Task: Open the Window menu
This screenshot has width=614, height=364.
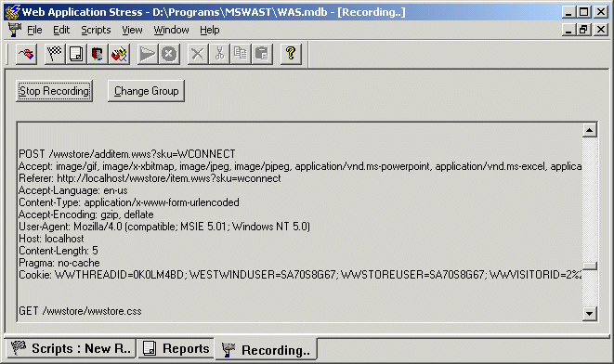Action: pyautogui.click(x=171, y=30)
